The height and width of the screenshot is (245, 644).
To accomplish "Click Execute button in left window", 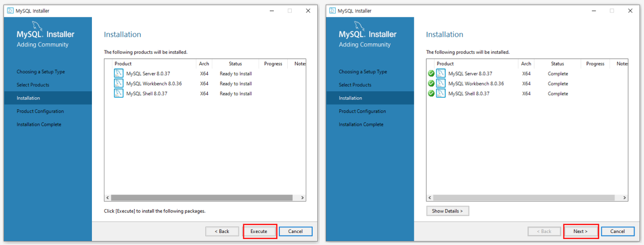I will (259, 231).
